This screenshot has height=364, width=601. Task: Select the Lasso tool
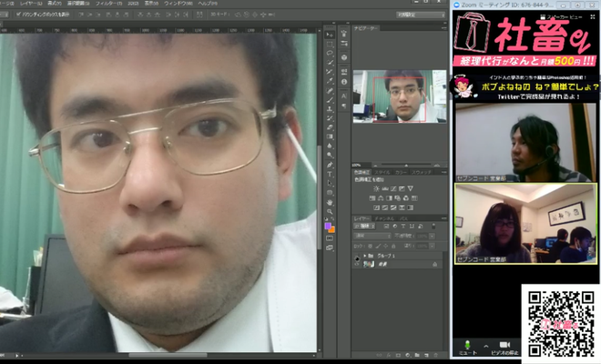tap(330, 55)
